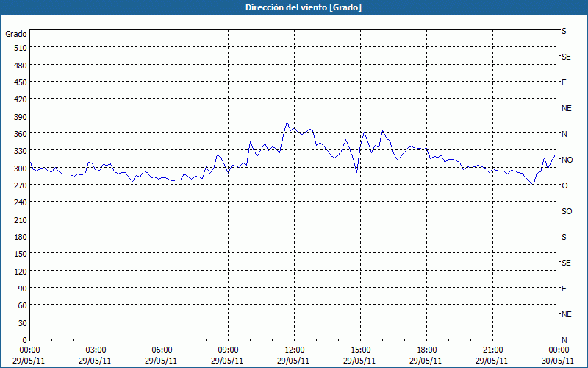Select the 90 y-axis value
The image size is (588, 368).
(x=23, y=289)
